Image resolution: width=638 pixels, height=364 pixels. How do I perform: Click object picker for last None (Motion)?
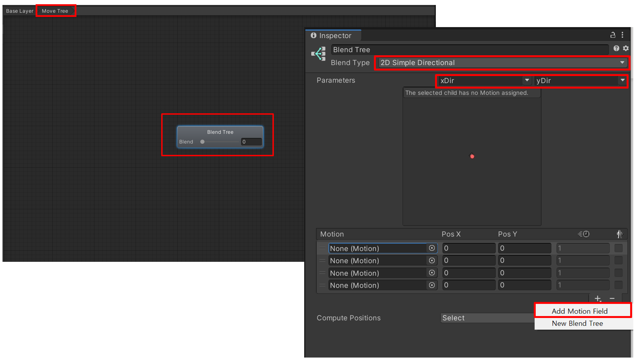coord(431,285)
